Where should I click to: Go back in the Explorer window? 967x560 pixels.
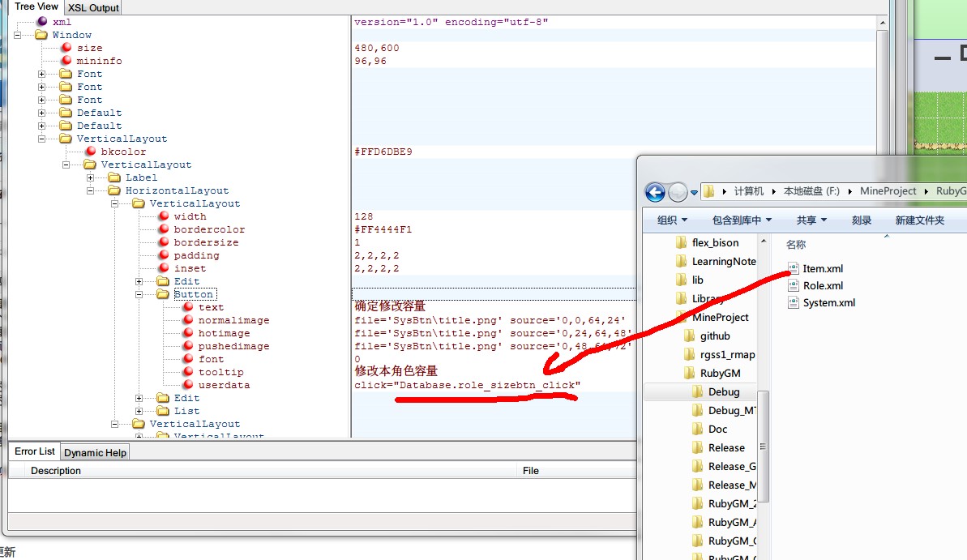point(655,192)
